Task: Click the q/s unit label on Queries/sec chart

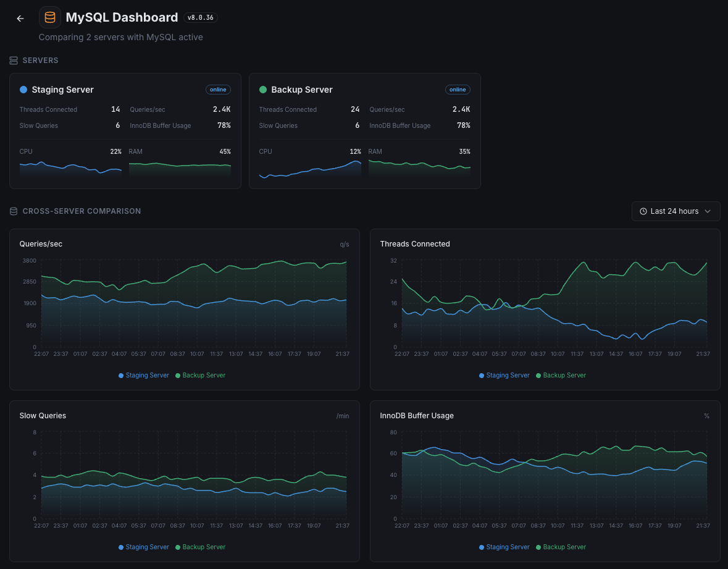Action: [x=344, y=244]
